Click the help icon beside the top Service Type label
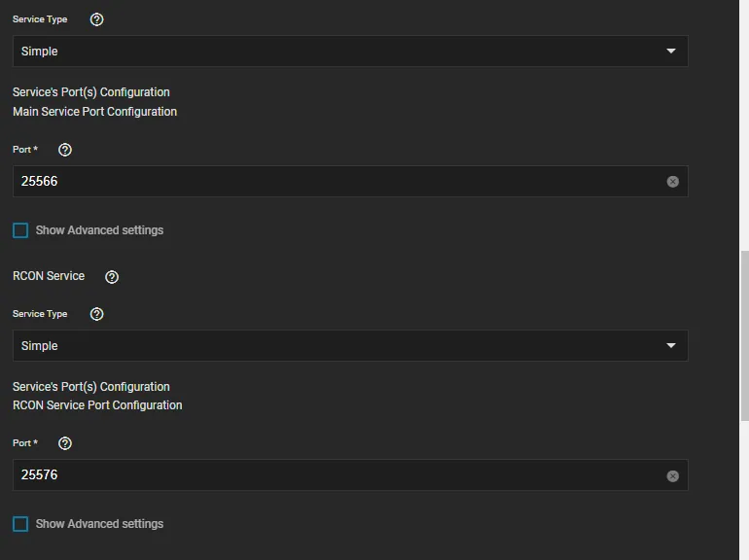The height and width of the screenshot is (560, 749). click(x=96, y=19)
